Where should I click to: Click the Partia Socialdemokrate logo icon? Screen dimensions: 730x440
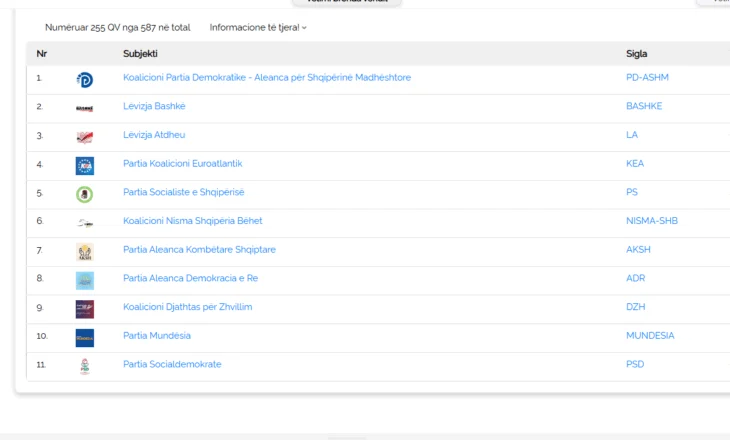click(85, 366)
